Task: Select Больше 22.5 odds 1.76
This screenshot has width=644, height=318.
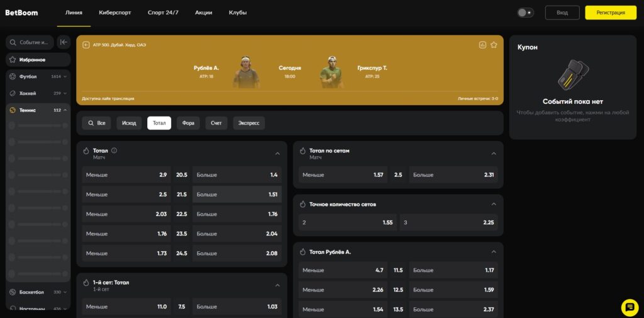Action: [x=236, y=213]
